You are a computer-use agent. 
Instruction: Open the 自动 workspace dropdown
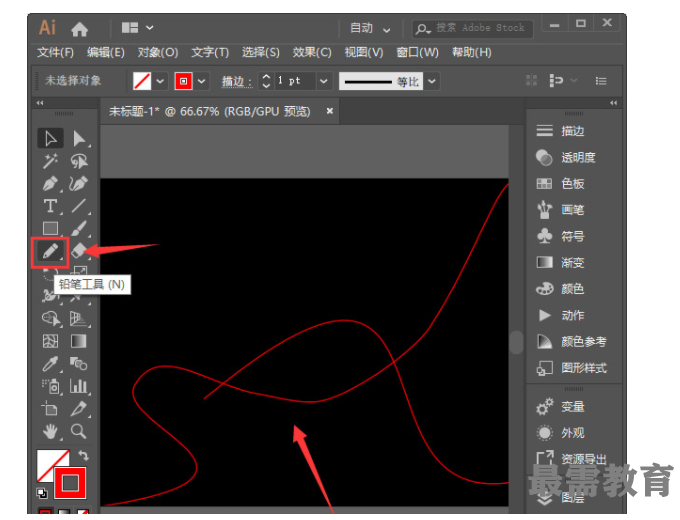[369, 29]
